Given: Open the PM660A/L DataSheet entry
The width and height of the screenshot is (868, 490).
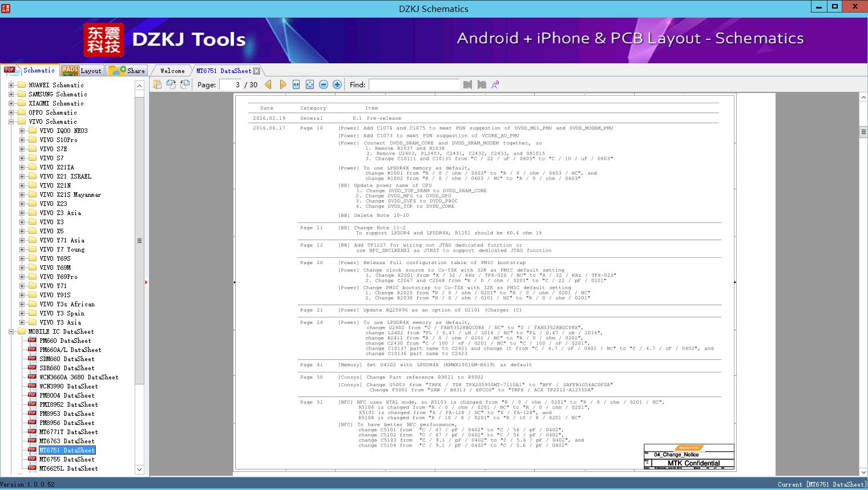Looking at the screenshot, I should [70, 350].
